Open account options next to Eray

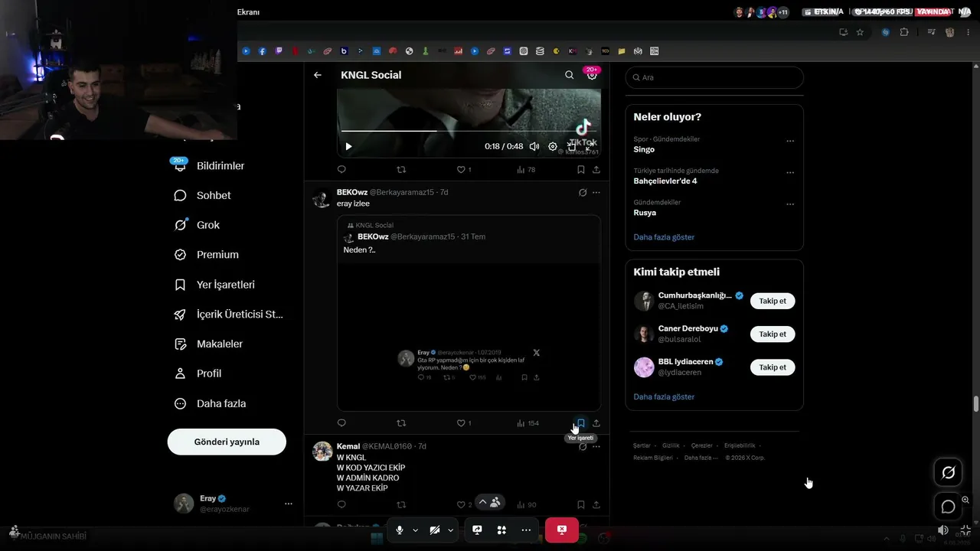[x=289, y=504]
